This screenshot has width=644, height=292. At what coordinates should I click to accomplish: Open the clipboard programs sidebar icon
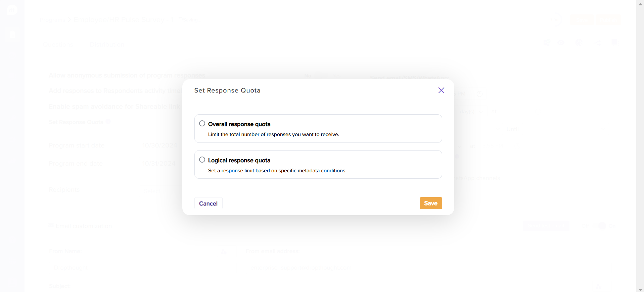tap(12, 35)
